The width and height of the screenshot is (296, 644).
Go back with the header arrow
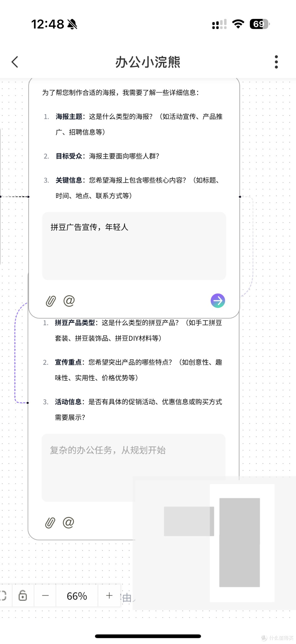click(x=15, y=62)
